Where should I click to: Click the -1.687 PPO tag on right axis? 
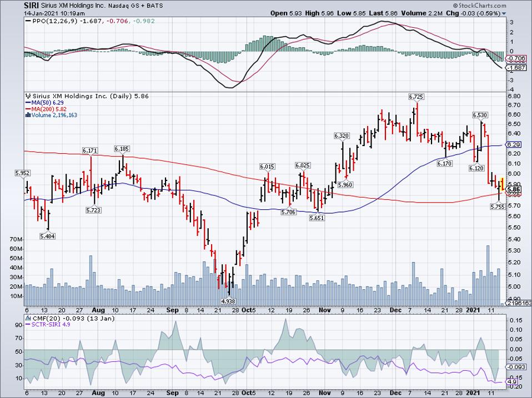[516, 68]
